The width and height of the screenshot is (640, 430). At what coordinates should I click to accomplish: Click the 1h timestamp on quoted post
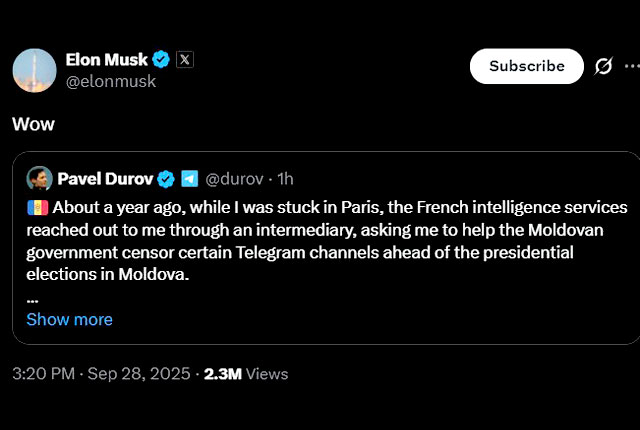tap(285, 179)
